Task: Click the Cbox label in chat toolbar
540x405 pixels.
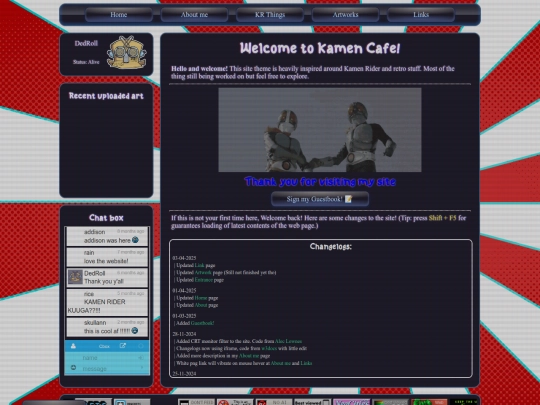Action: point(104,346)
